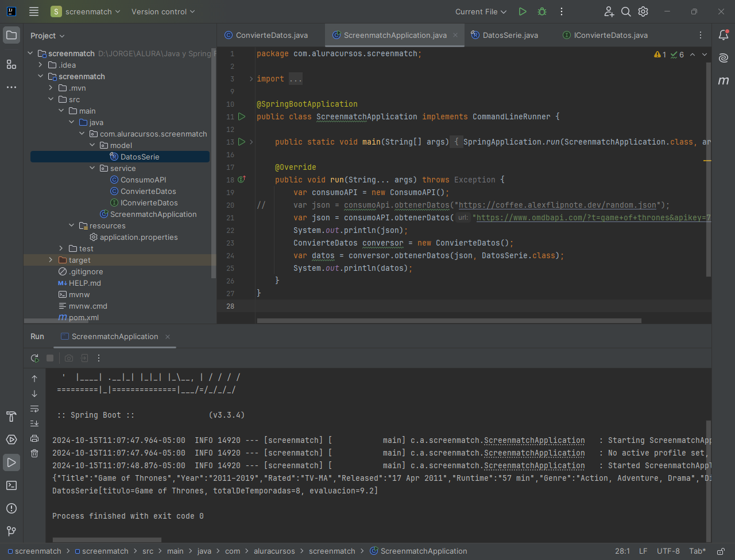Open pom.xml in project tree
Screen dimensions: 735x560
84,317
